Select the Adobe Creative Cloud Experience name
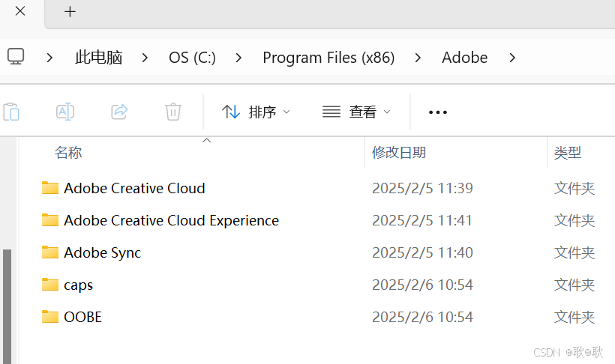 tap(172, 221)
